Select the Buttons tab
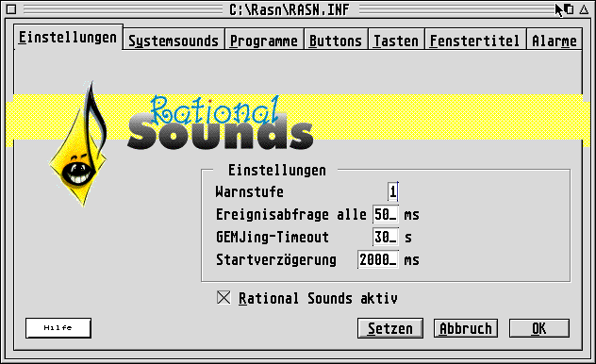 (336, 40)
